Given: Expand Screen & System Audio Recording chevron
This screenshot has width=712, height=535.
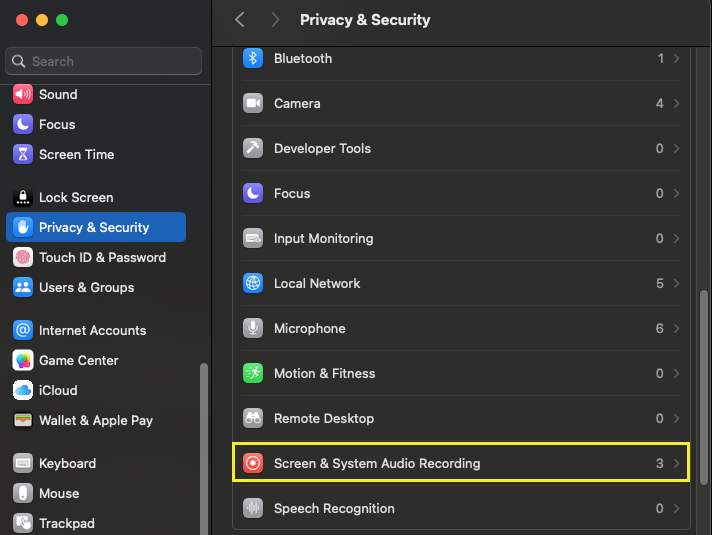Looking at the screenshot, I should tap(677, 464).
